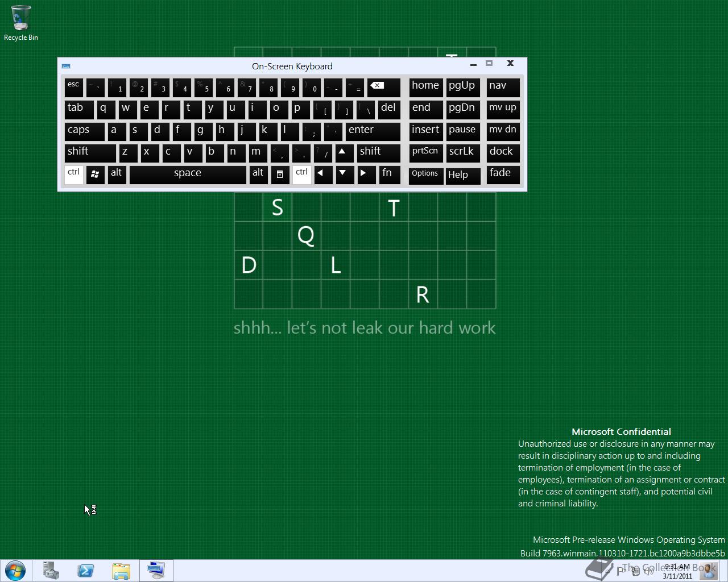Tap the w key
Viewport: 728px width, 582px height.
tap(128, 109)
